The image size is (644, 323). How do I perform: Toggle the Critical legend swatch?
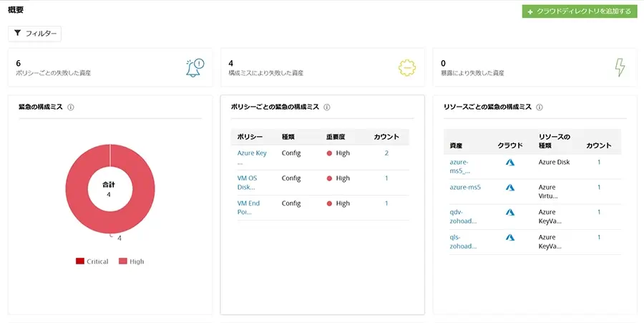coord(80,261)
